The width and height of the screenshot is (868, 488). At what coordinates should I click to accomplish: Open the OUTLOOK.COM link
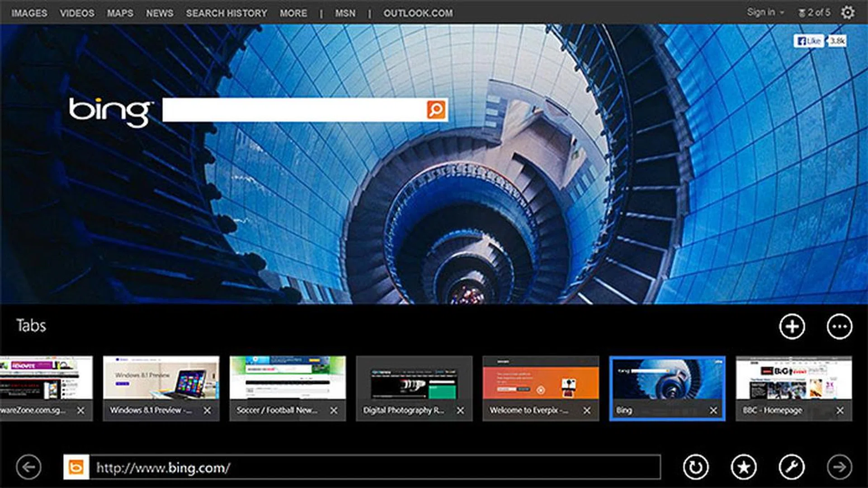click(418, 14)
